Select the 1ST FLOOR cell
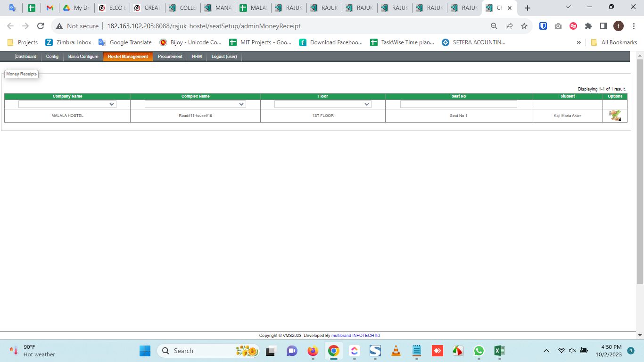 (323, 115)
